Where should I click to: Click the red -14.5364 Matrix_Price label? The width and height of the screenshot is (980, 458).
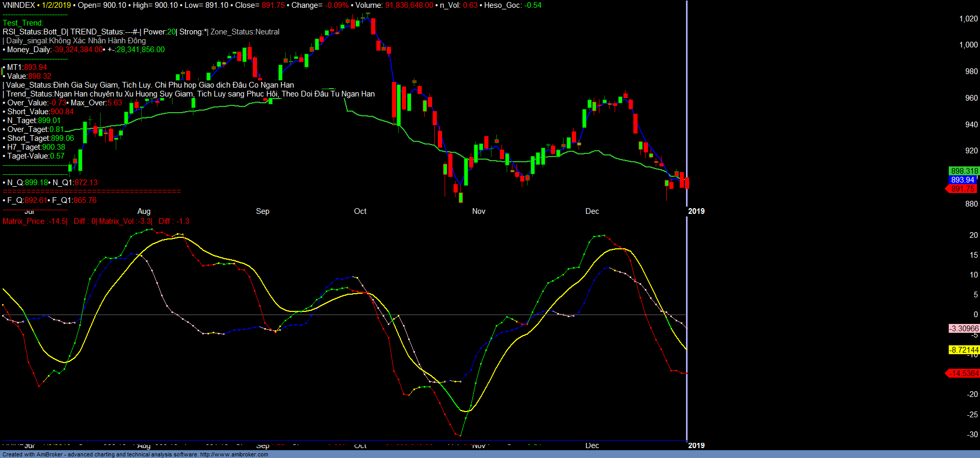point(963,373)
